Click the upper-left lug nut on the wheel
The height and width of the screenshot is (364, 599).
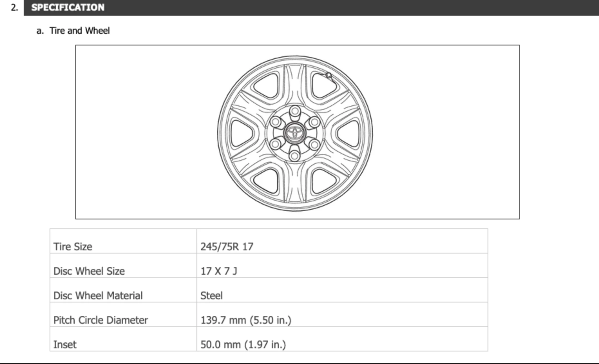pos(275,122)
